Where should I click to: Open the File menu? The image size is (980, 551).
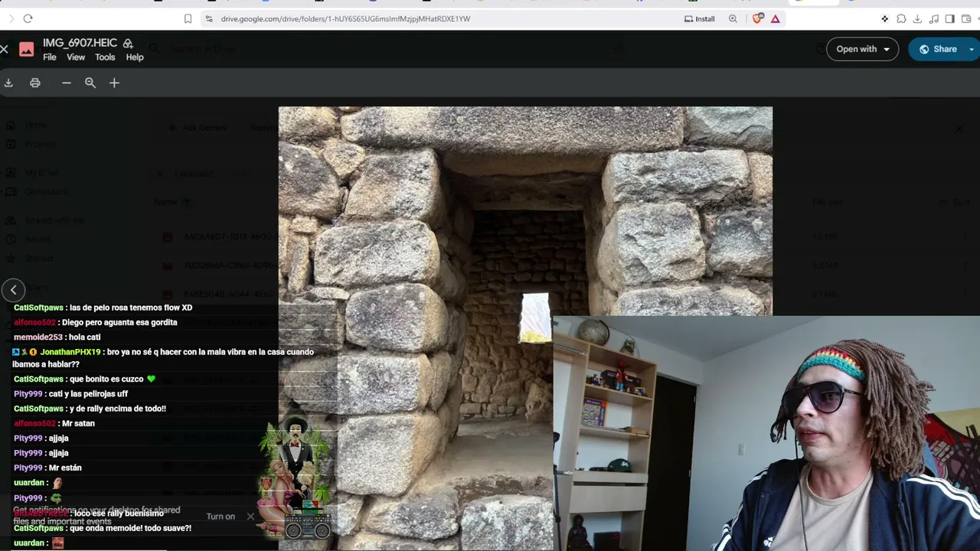pyautogui.click(x=50, y=57)
